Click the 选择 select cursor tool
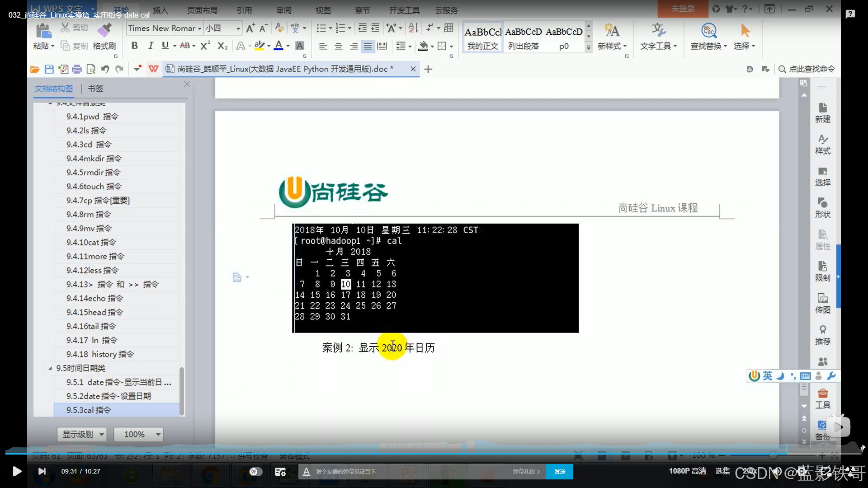Image resolution: width=868 pixels, height=488 pixels. click(x=745, y=37)
